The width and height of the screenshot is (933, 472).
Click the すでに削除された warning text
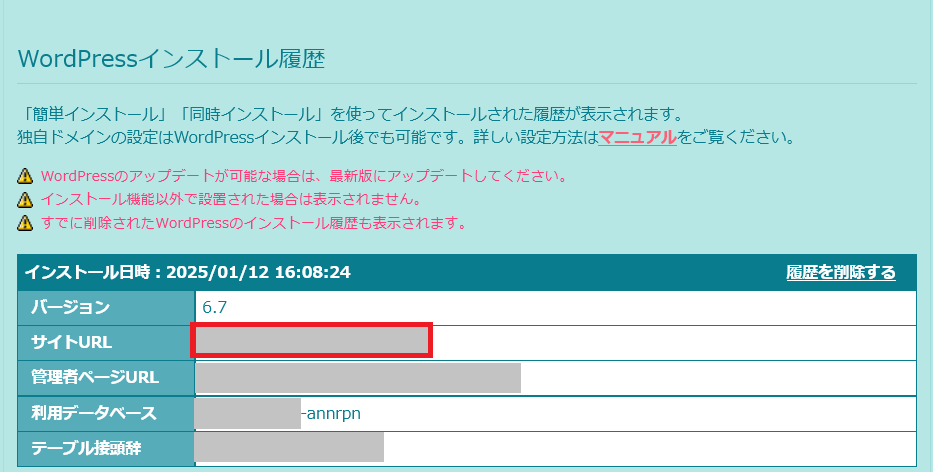(254, 222)
